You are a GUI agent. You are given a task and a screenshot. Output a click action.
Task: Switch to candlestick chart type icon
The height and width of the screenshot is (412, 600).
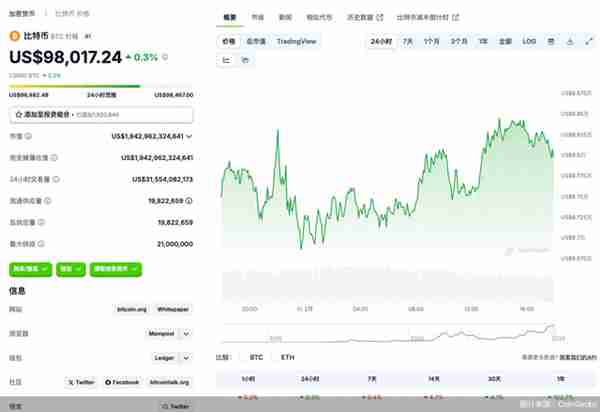point(245,60)
